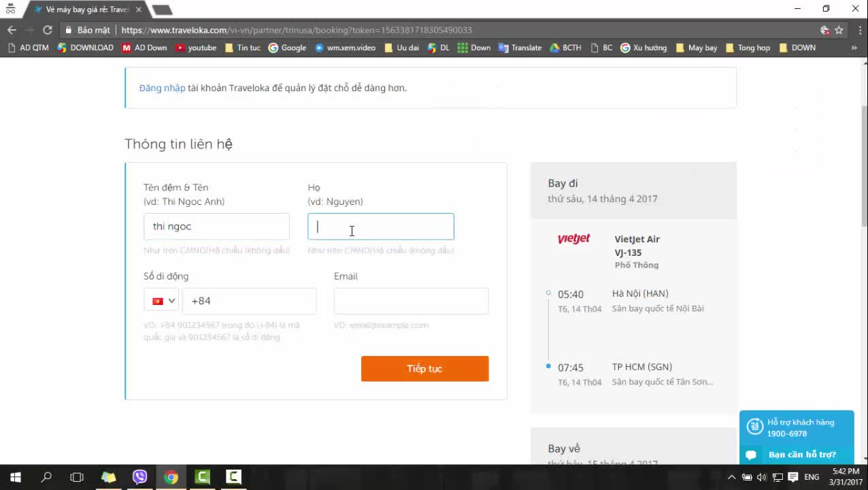
Task: Open BC bookmark
Action: (x=601, y=48)
